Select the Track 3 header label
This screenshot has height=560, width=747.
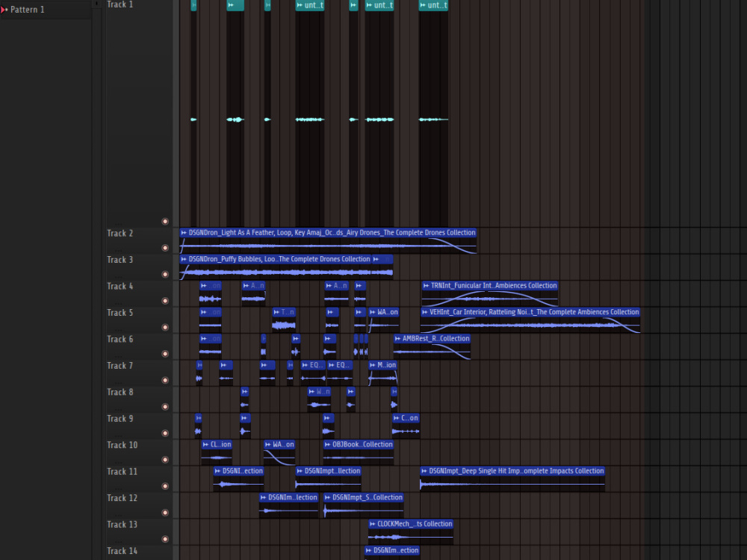point(120,260)
